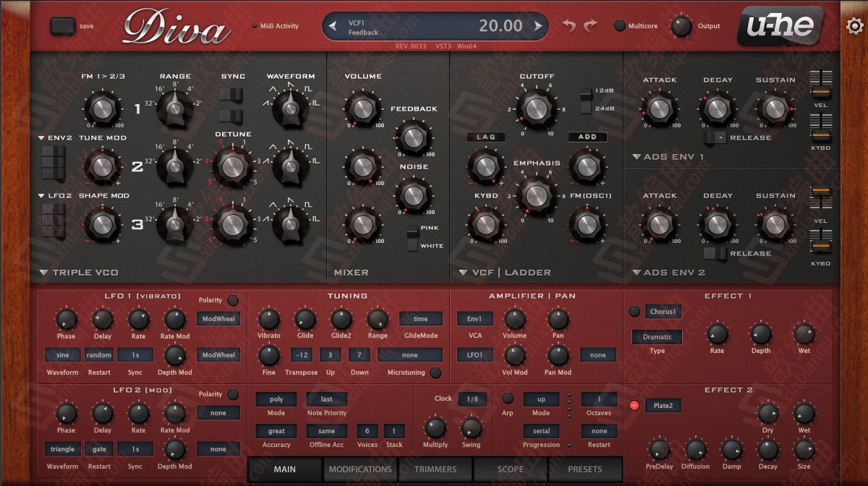Toggle Effect 2 power button

[x=634, y=406]
